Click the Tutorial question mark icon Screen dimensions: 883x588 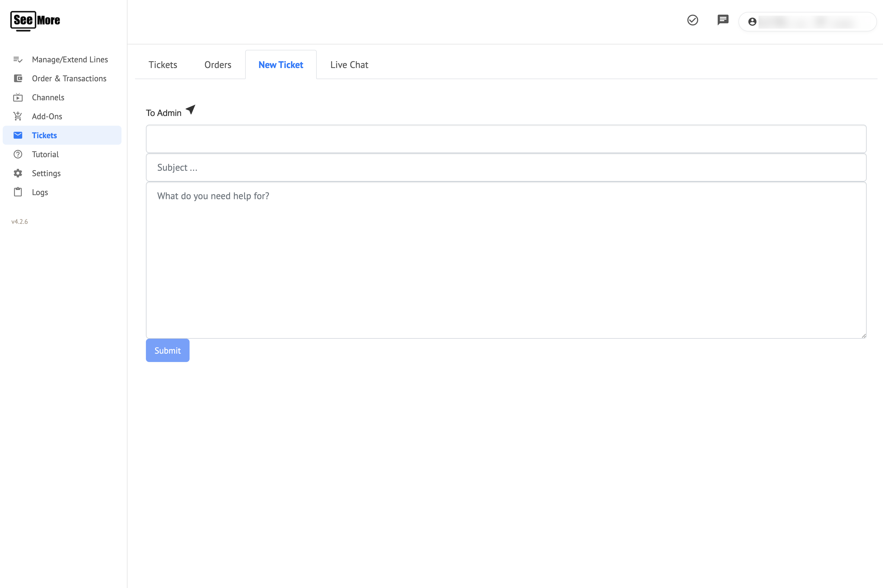pos(18,154)
